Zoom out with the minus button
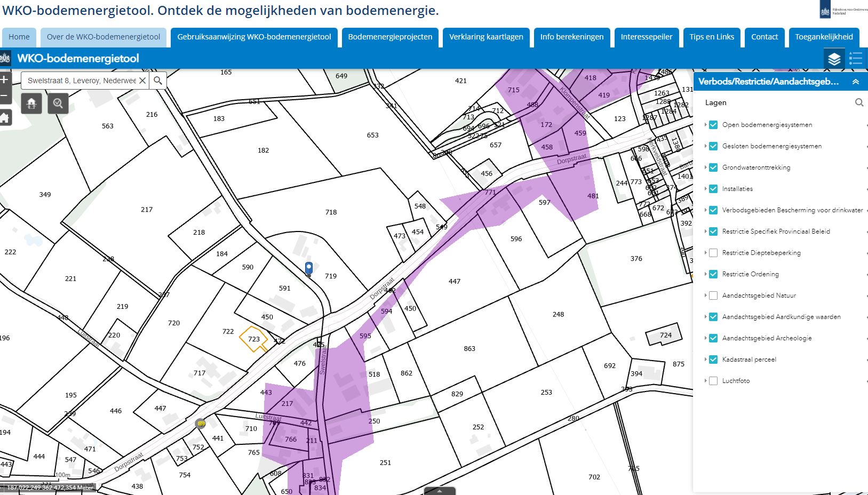The image size is (868, 495). tap(4, 97)
